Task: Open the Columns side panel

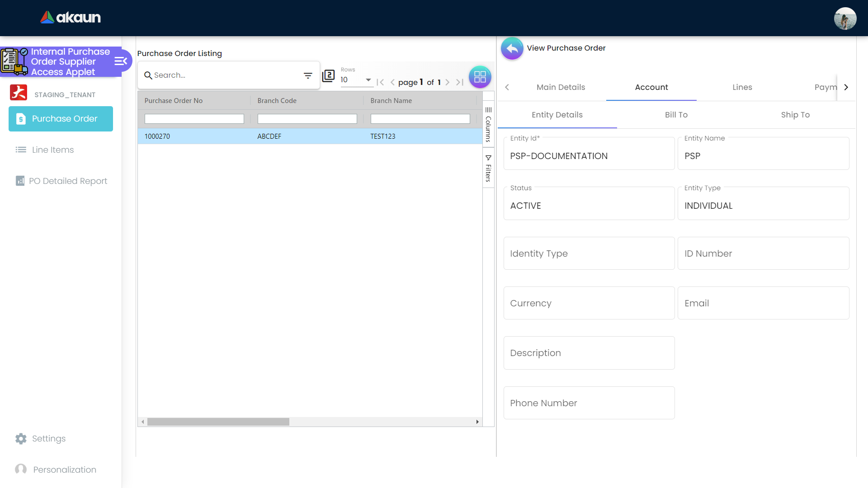Action: tap(488, 124)
